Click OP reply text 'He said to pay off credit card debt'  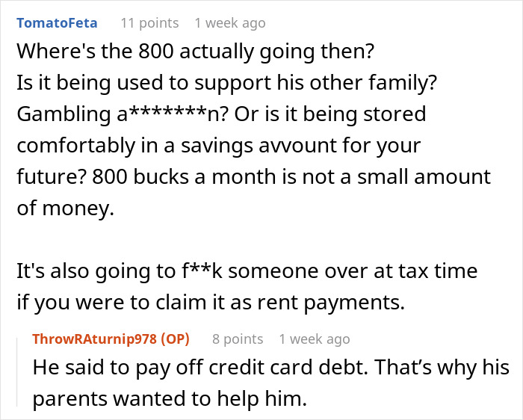pos(199,367)
